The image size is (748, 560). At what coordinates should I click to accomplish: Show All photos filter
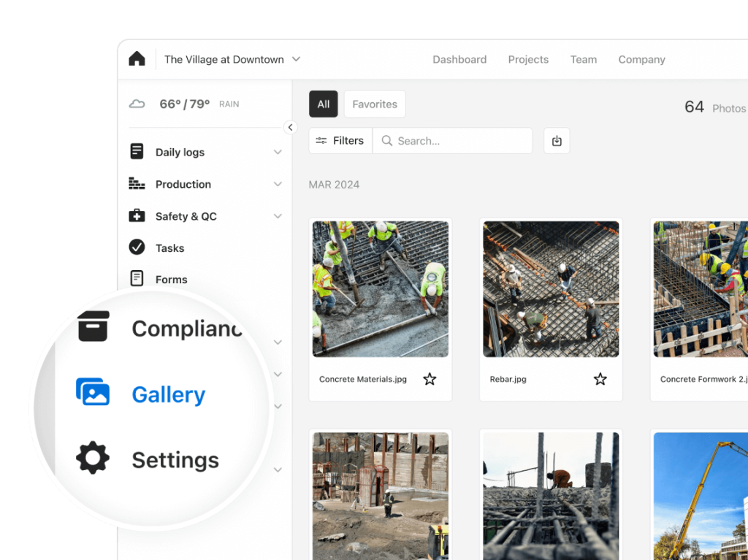pyautogui.click(x=324, y=104)
